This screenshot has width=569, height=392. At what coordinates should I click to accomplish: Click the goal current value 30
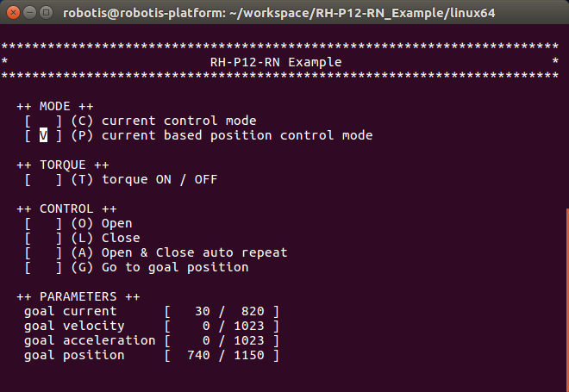point(203,311)
